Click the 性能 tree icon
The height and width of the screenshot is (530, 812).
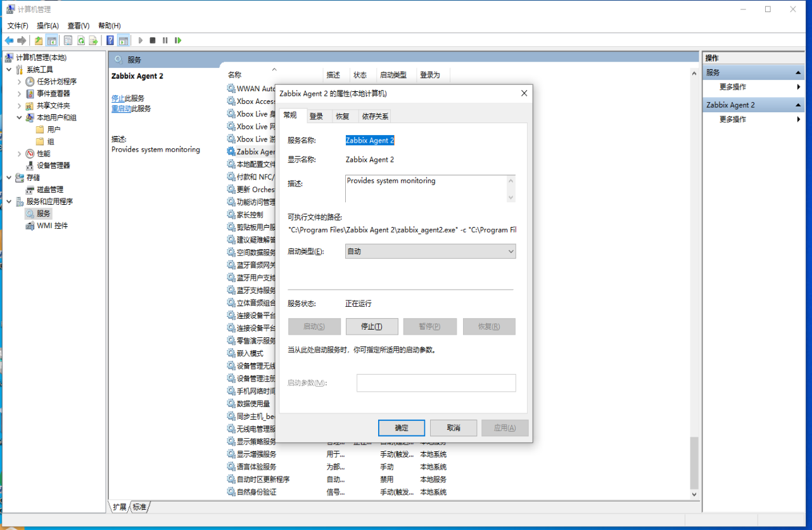pyautogui.click(x=30, y=153)
